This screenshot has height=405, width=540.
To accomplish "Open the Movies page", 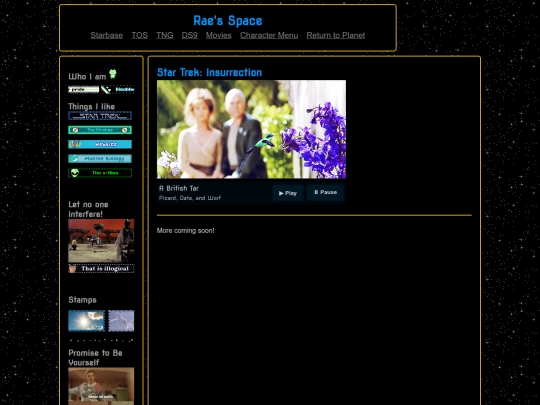I will [x=219, y=35].
